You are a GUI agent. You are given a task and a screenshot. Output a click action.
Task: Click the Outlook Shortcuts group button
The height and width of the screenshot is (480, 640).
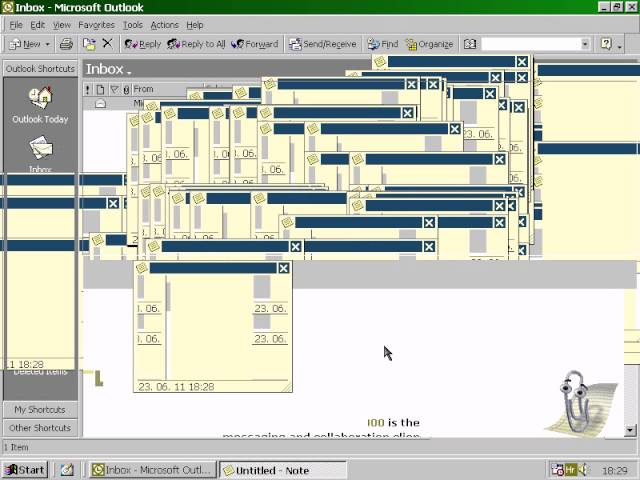(x=40, y=69)
